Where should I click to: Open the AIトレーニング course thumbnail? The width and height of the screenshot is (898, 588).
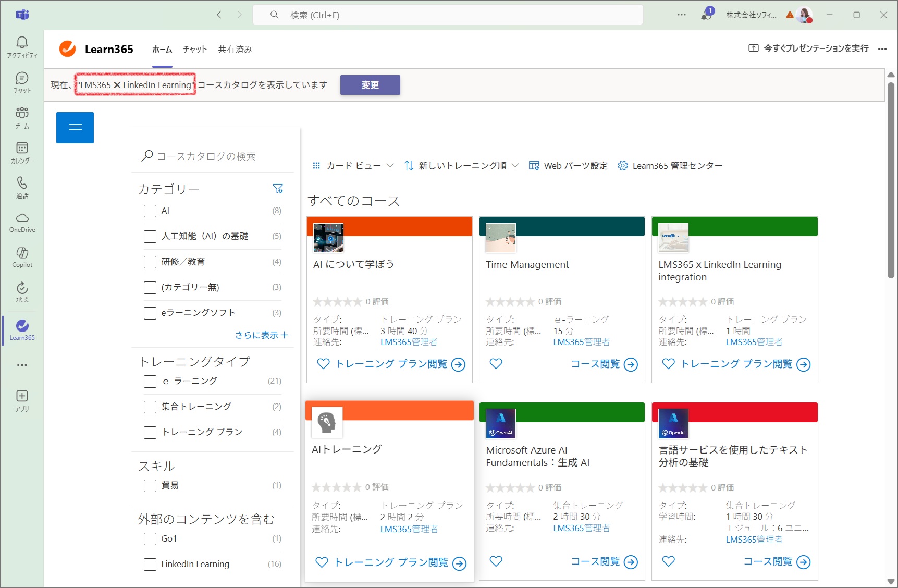click(x=327, y=422)
